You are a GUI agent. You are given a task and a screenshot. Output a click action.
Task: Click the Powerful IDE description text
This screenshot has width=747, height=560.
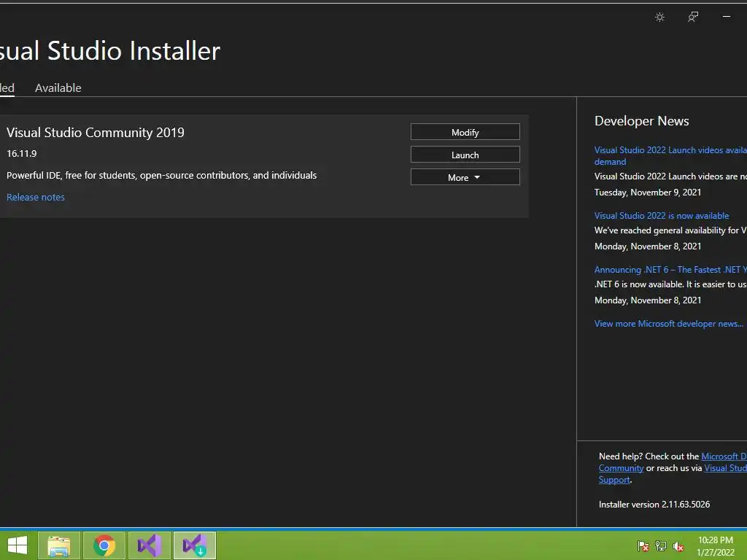161,175
